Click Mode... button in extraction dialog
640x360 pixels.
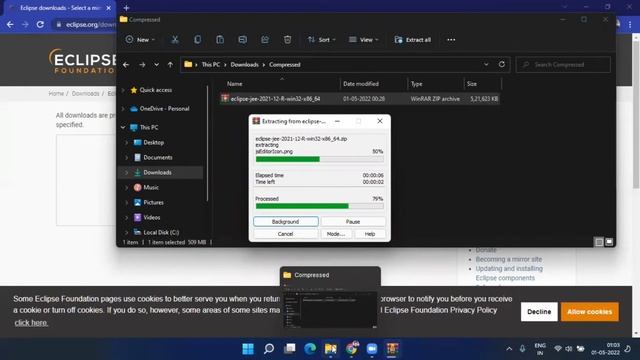click(336, 234)
